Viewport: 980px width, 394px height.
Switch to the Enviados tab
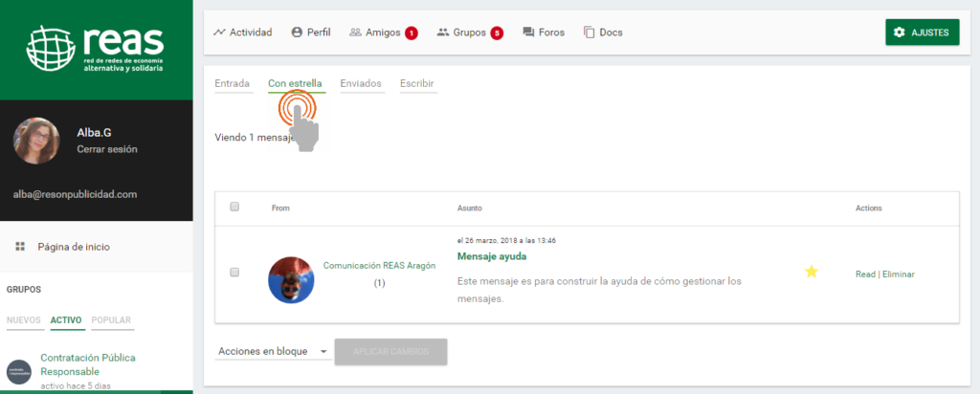click(361, 83)
